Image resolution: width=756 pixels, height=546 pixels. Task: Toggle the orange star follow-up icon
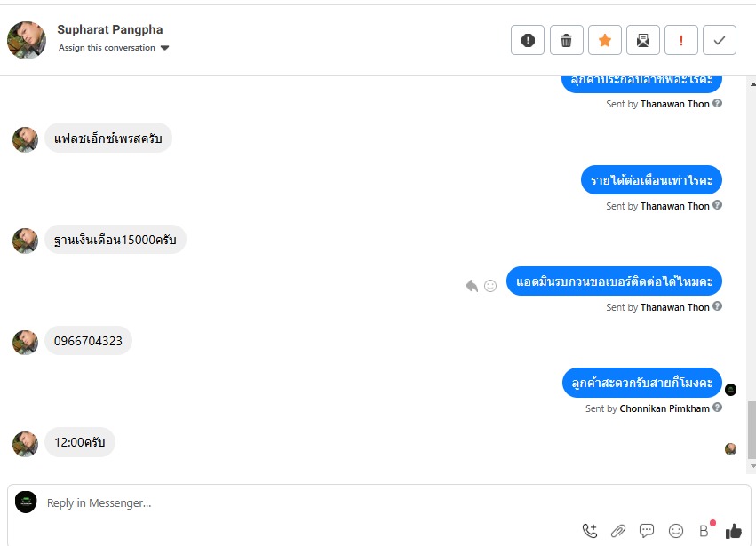point(605,40)
